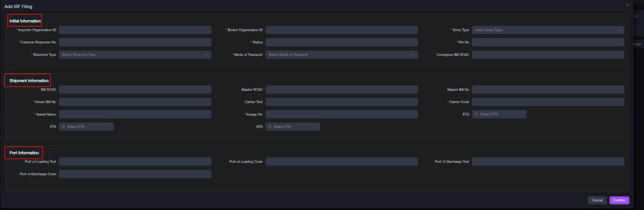Focus the Status input field
The height and width of the screenshot is (210, 644).
341,42
